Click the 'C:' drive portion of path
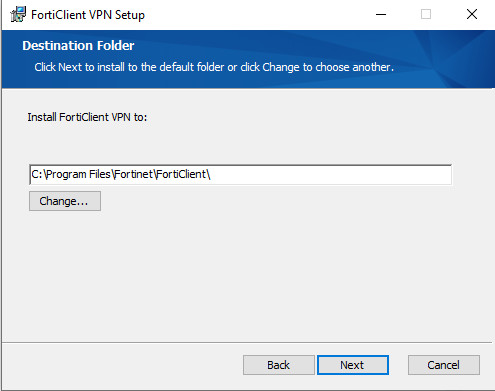Screen dimensions: 495x391 36,174
